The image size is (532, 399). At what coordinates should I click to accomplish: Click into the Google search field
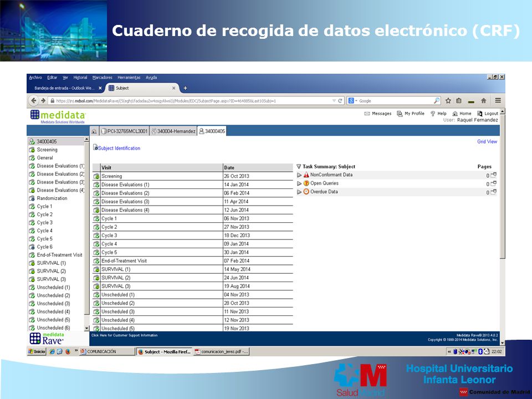(395, 101)
